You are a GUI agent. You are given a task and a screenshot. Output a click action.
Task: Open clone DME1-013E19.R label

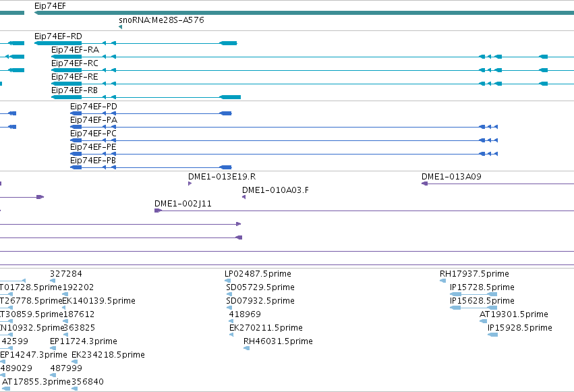[222, 176]
